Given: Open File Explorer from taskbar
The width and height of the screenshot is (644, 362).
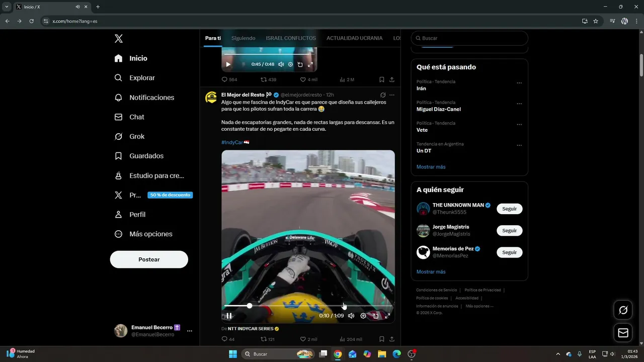Looking at the screenshot, I should tap(382, 354).
